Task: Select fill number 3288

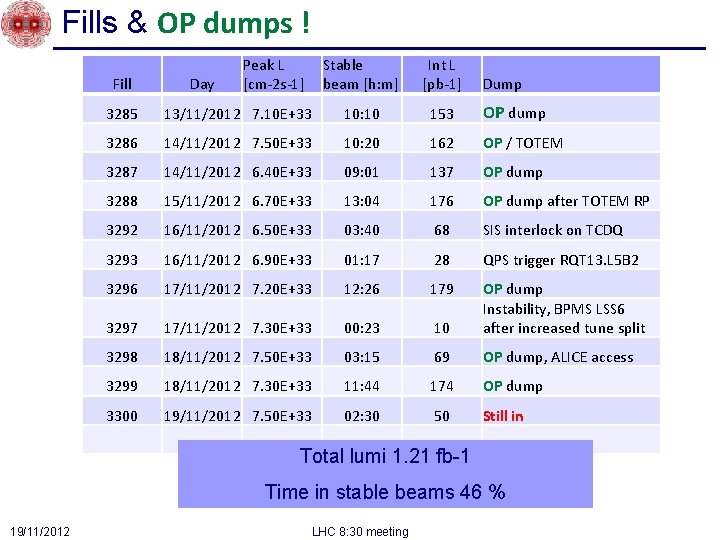Action: click(x=122, y=201)
